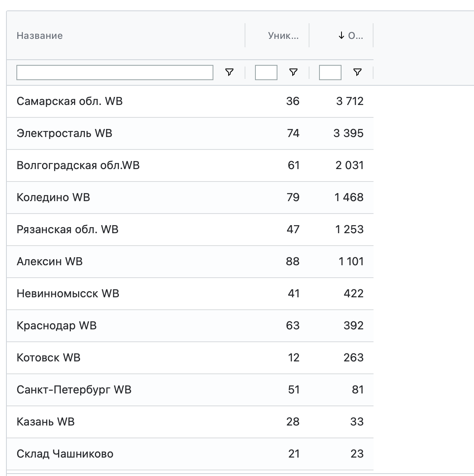
Task: Sort the table by Уник column header
Action: [x=283, y=35]
